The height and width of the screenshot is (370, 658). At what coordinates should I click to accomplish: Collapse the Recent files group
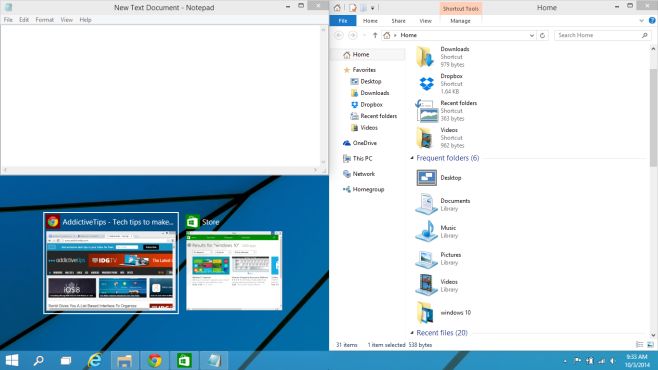(412, 333)
